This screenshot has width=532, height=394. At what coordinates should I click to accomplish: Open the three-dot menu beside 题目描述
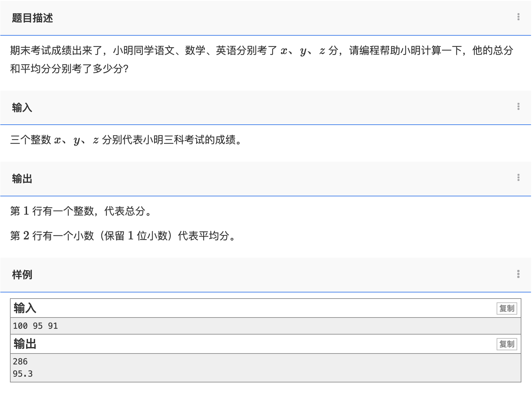click(x=518, y=17)
